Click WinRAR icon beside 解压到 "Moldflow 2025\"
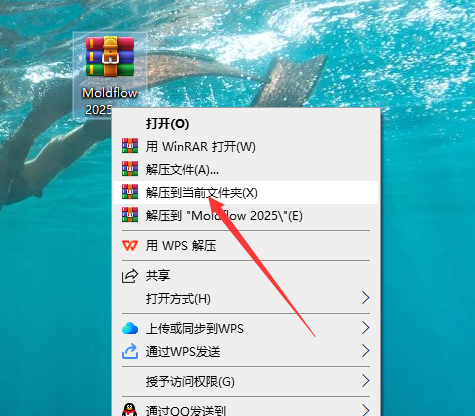Image resolution: width=475 pixels, height=416 pixels. 130,215
